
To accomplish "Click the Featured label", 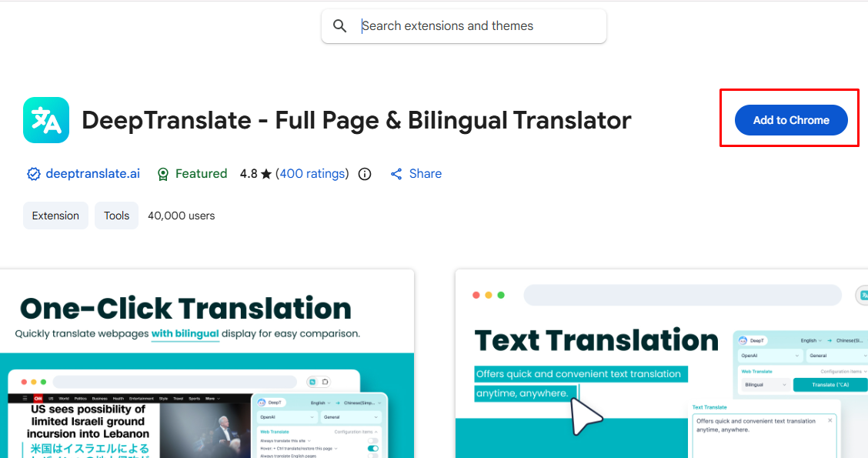I will 201,174.
